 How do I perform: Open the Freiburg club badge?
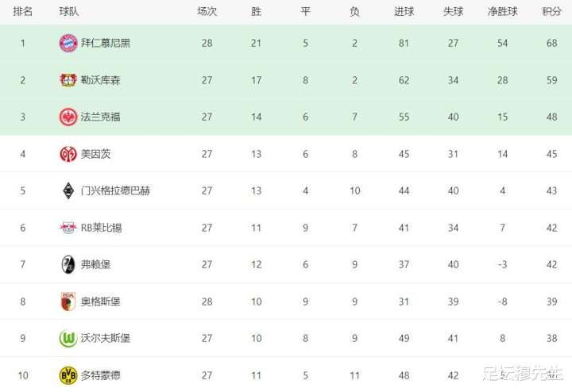(68, 264)
